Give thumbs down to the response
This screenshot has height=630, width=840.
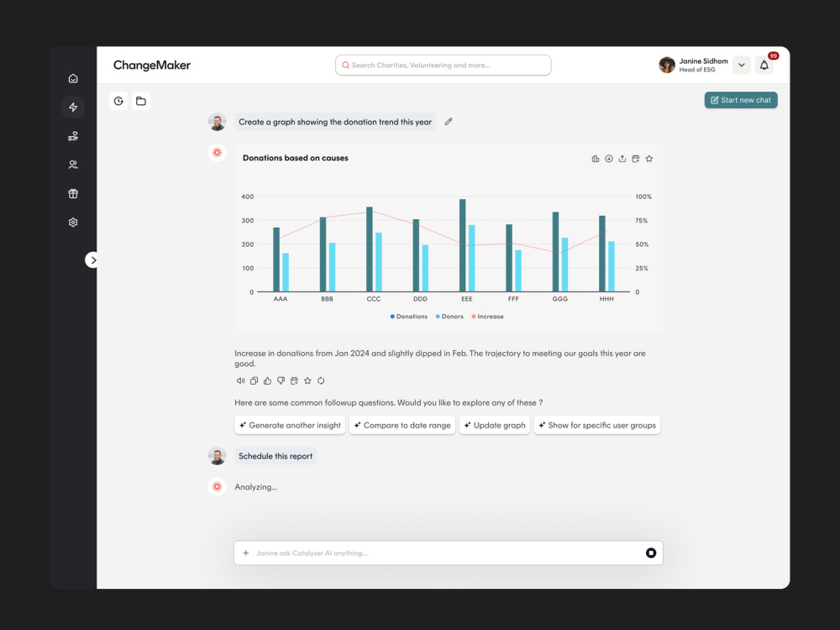tap(281, 381)
